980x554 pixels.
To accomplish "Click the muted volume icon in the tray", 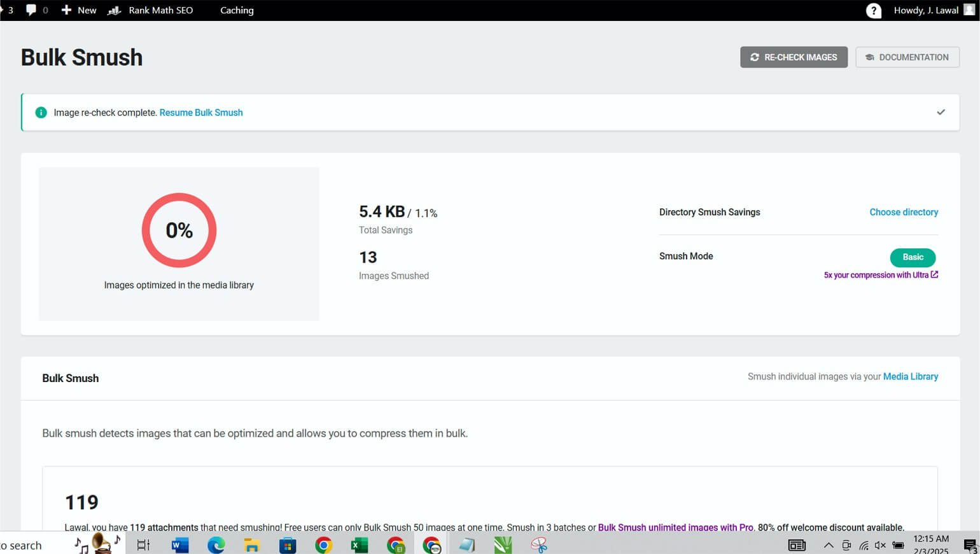I will coord(881,545).
